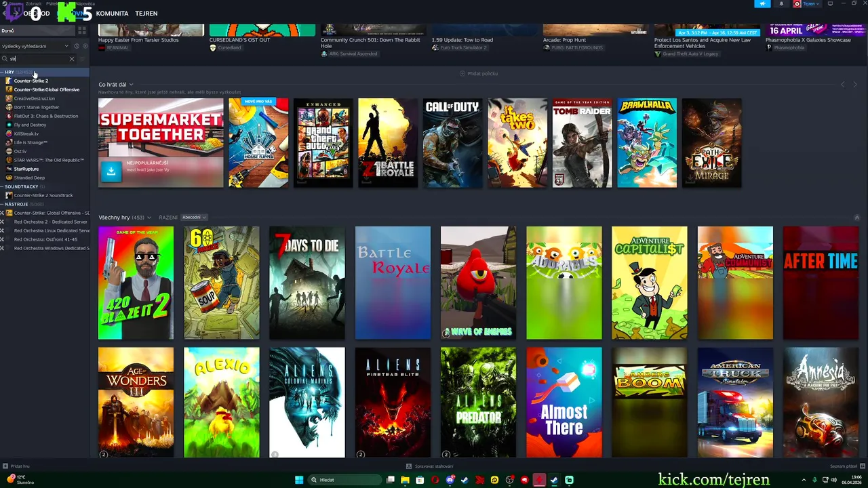
Task: Select CreativeDestruction in the list
Action: (x=45, y=98)
